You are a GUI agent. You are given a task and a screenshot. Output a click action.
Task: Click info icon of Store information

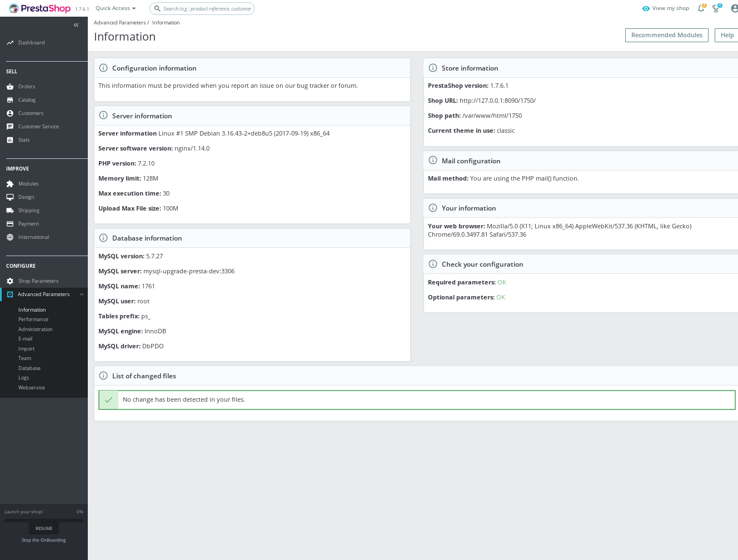pyautogui.click(x=433, y=68)
